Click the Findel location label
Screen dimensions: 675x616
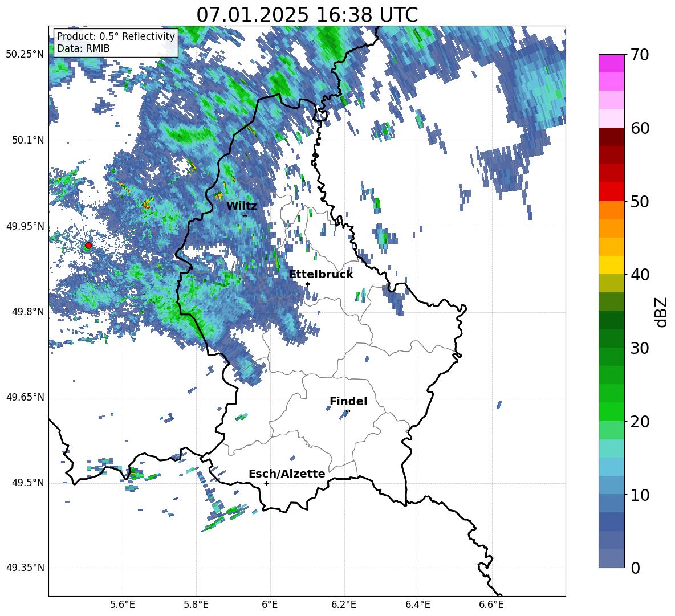point(348,401)
